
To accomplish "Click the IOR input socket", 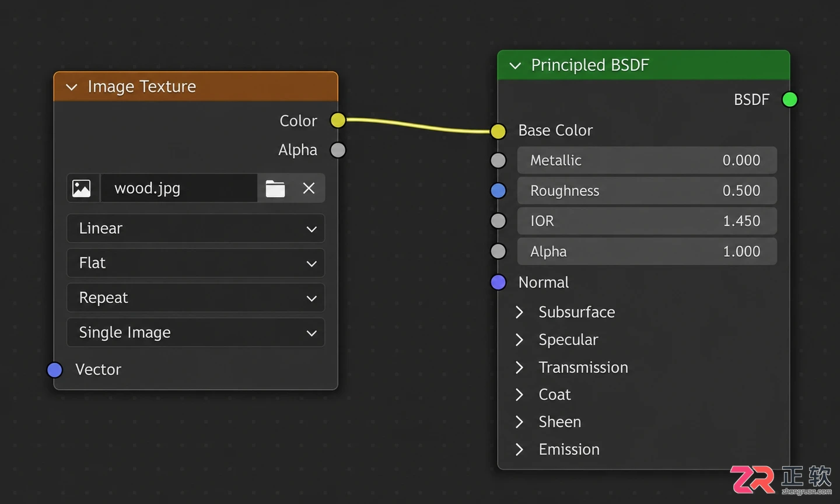I will (498, 221).
